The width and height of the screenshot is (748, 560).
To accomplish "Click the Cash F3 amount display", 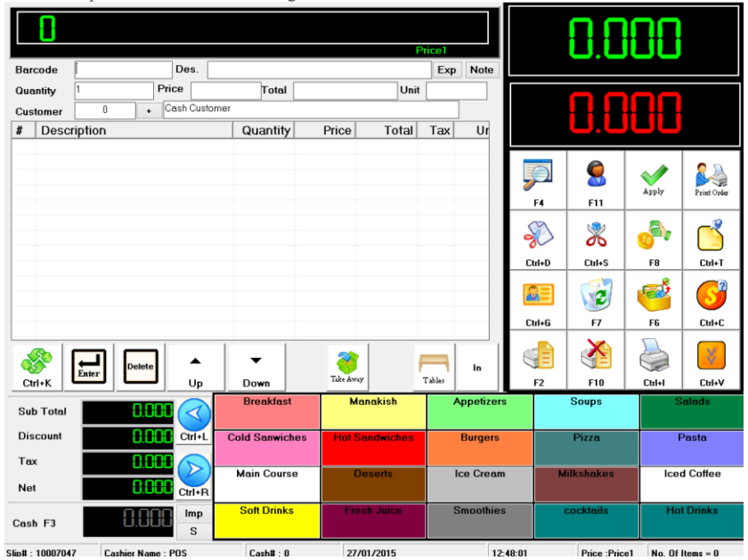I will (x=128, y=522).
